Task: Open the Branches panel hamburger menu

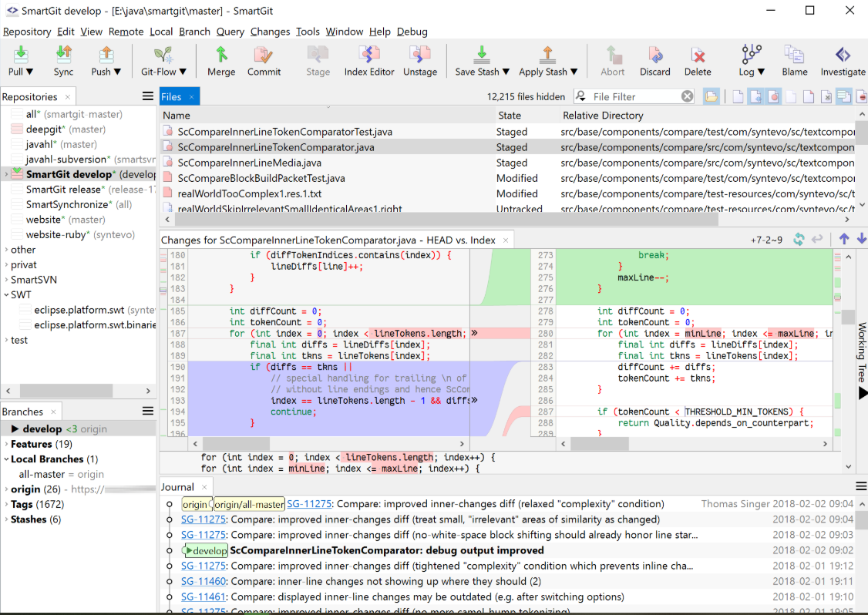Action: pos(148,411)
